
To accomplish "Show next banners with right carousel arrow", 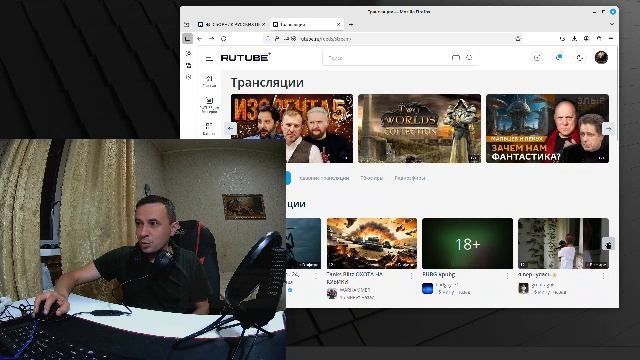I will coord(608,129).
